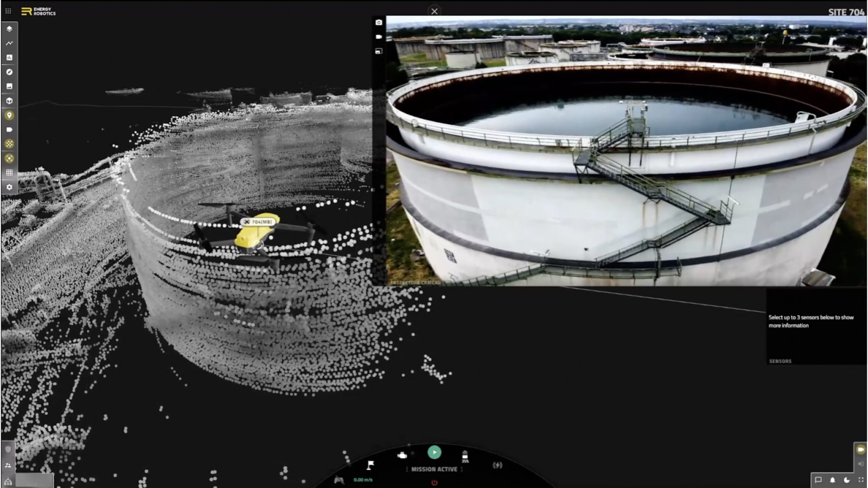This screenshot has height=488, width=868.
Task: Toggle the grid overlay icon
Action: 9,172
